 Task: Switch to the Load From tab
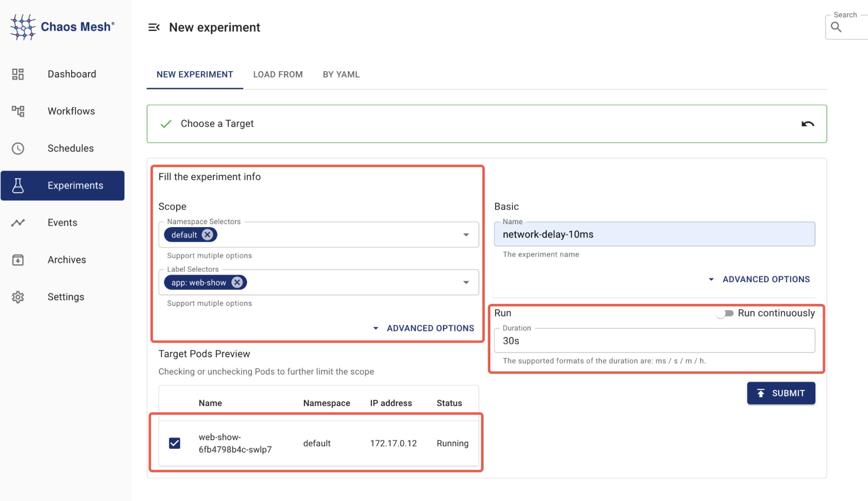pyautogui.click(x=278, y=75)
